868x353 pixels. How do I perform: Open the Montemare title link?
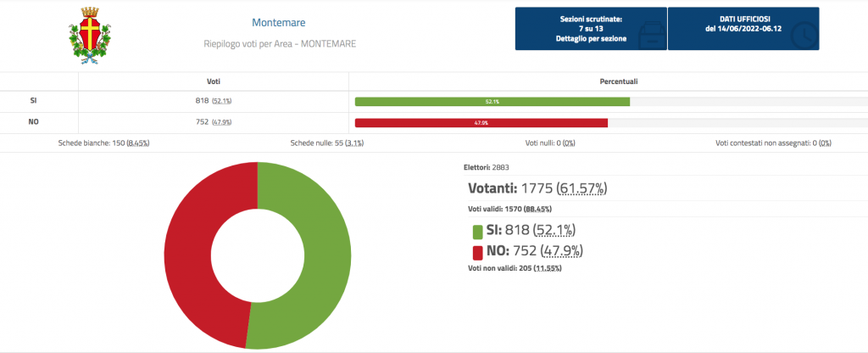tap(279, 22)
